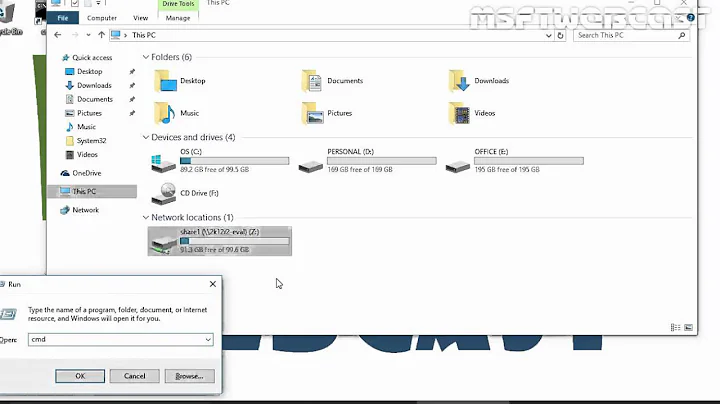This screenshot has width=720, height=404.
Task: Click OK in the Run dialog
Action: click(x=80, y=376)
